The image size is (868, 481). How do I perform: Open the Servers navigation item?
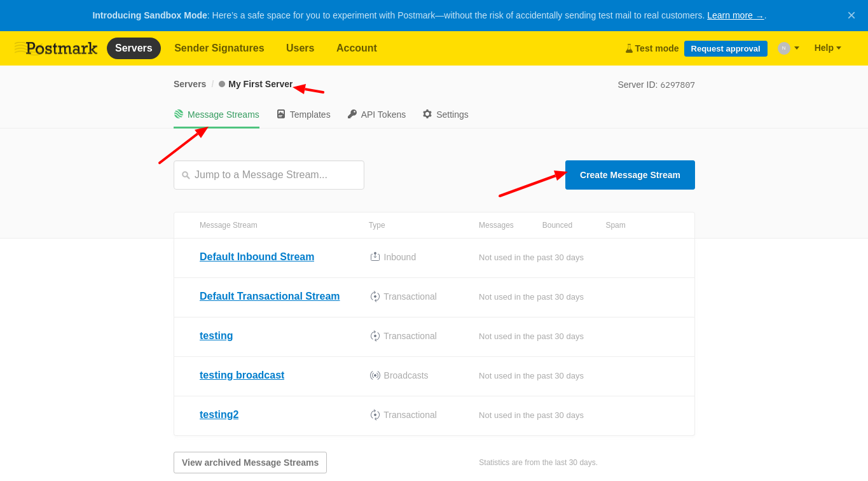(134, 48)
